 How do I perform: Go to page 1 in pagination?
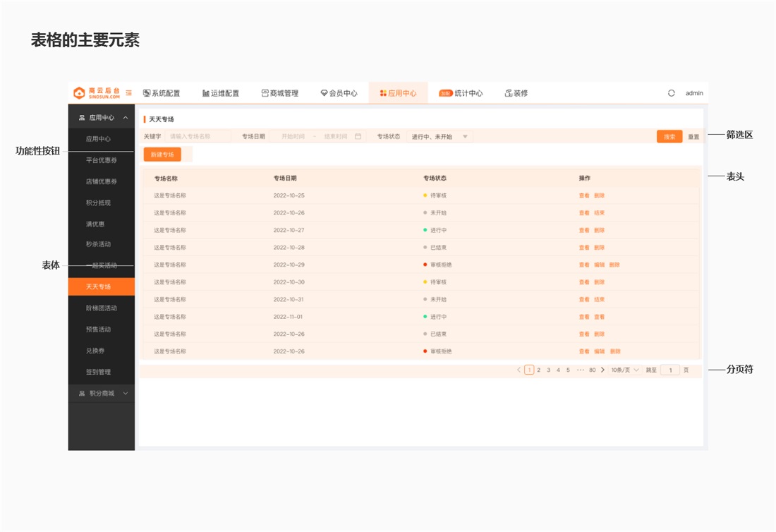529,370
